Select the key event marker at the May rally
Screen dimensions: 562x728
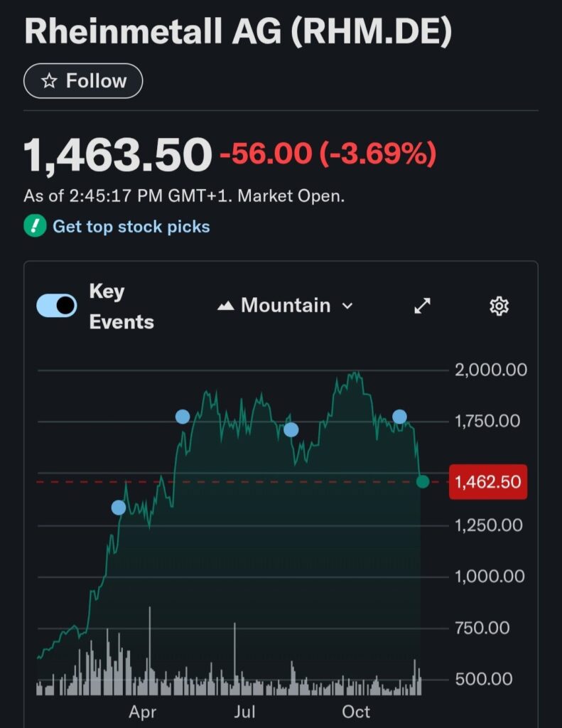tap(183, 417)
